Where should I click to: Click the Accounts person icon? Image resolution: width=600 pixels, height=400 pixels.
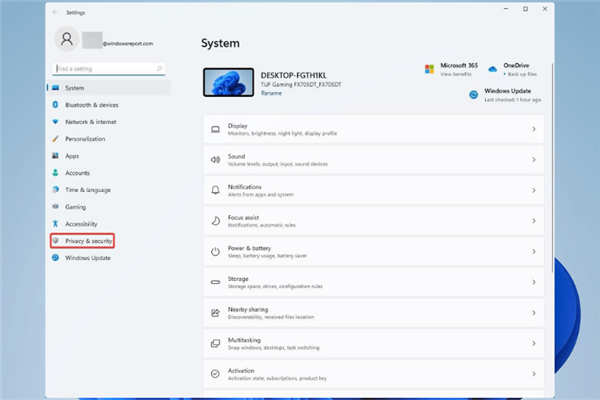pyautogui.click(x=55, y=173)
